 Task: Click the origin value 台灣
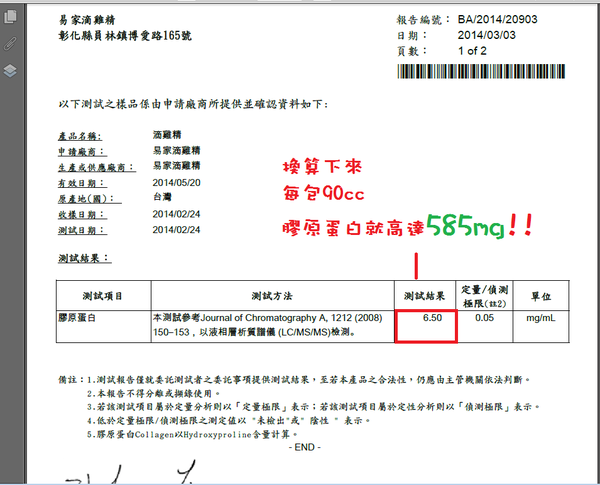pyautogui.click(x=163, y=198)
